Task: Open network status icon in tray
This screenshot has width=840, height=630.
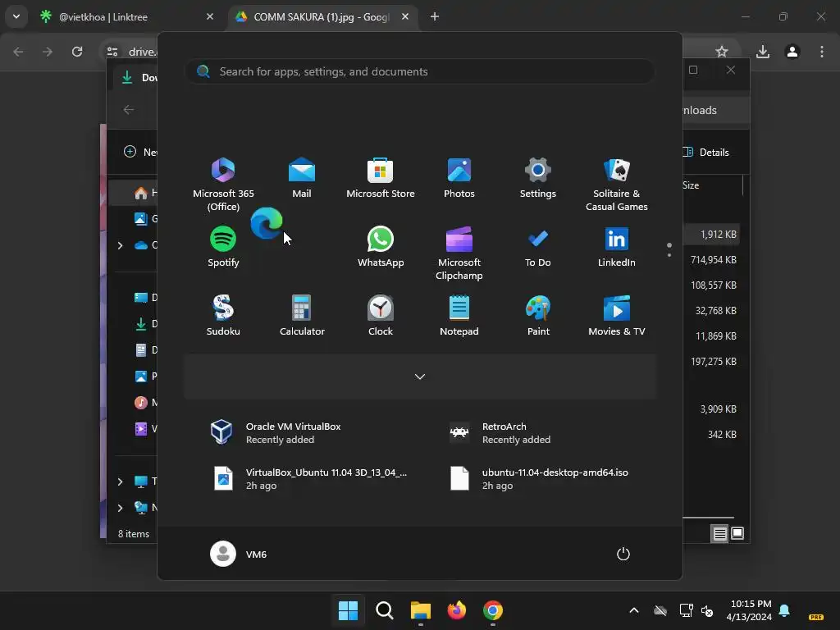Action: click(x=686, y=610)
